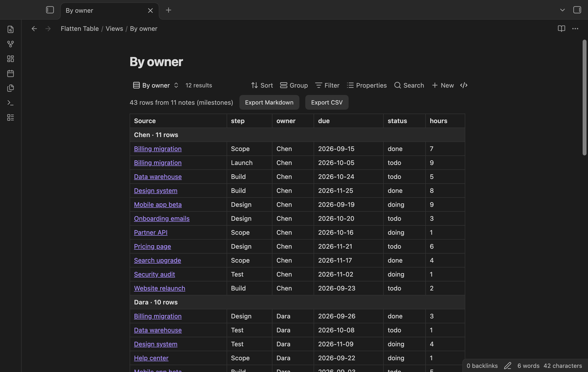Collapse the Dara · 10 rows group
The image size is (588, 372).
[x=297, y=302]
